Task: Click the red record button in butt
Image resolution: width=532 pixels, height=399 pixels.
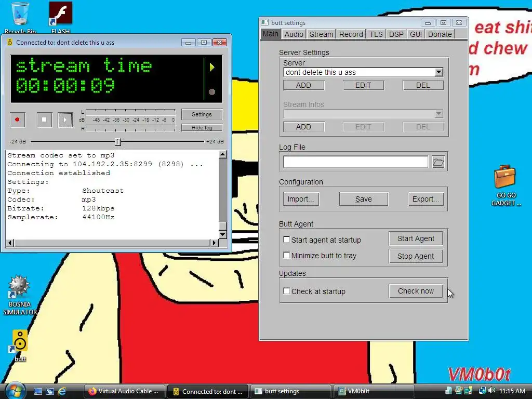Action: pos(17,120)
